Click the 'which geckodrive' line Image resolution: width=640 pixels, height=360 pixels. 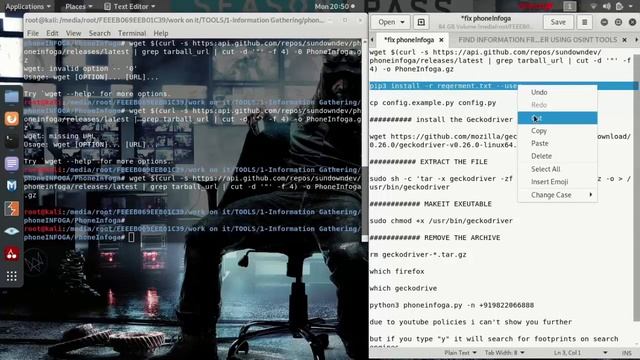click(403, 288)
